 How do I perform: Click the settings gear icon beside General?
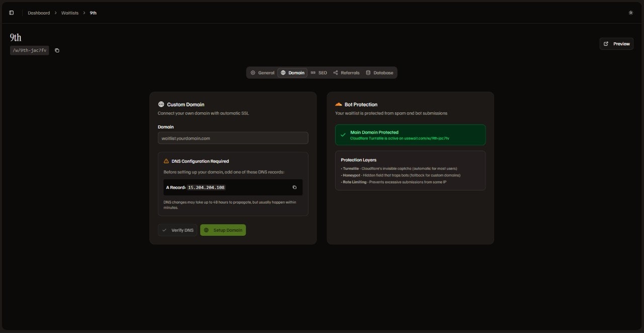coord(253,73)
